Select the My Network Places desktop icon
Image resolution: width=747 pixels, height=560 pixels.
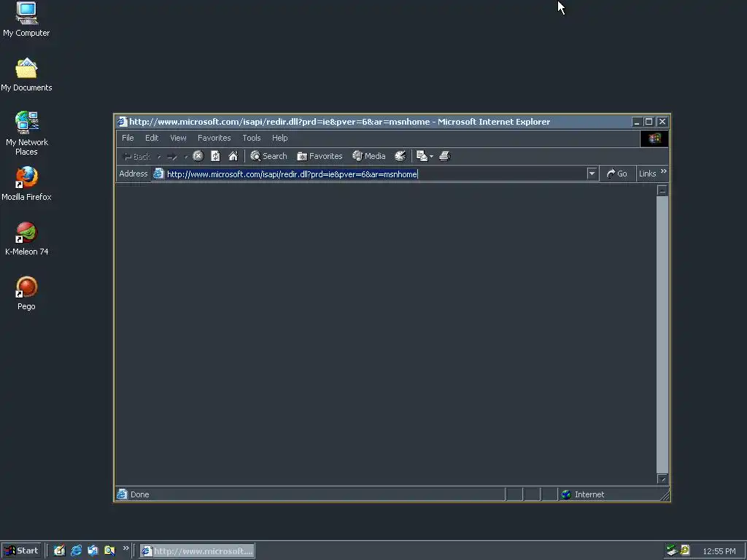pyautogui.click(x=26, y=133)
